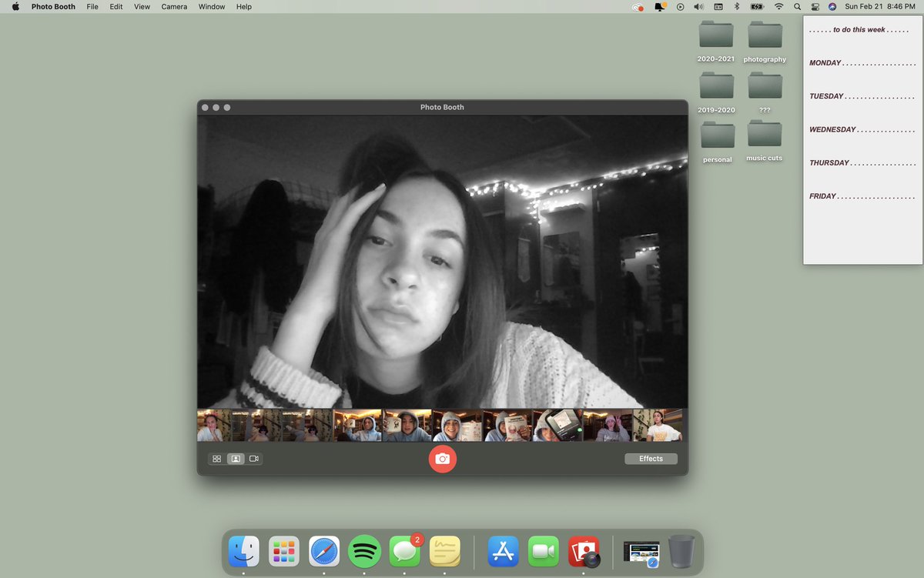924x578 pixels.
Task: Click the MONDAY line in sticky note
Action: click(862, 63)
